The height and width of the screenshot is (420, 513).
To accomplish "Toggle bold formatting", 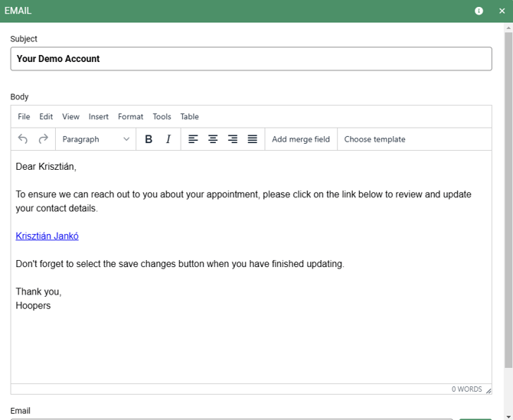I will point(149,139).
